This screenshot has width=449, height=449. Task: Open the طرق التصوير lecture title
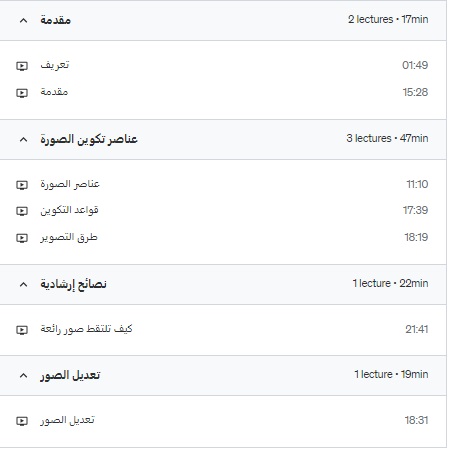[69, 237]
